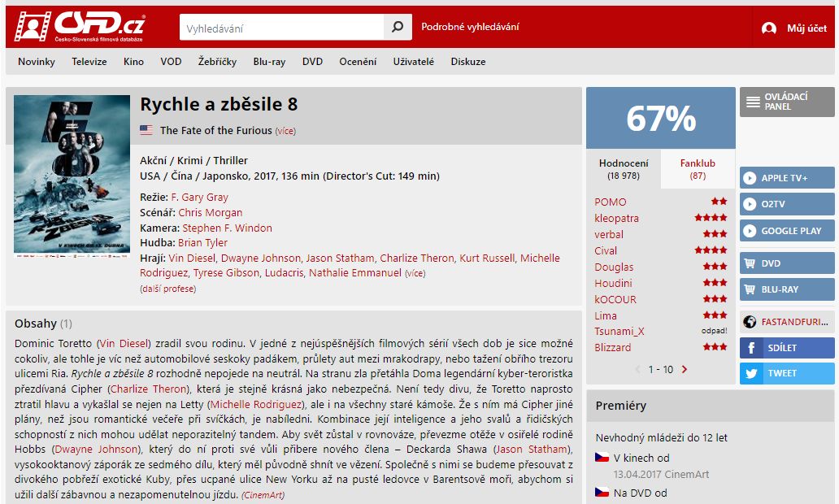Open user Douglas rating profile
839x504 pixels.
(x=614, y=267)
